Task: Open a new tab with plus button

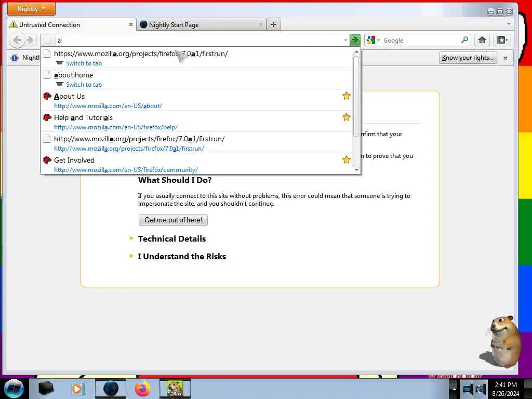Action: [x=274, y=24]
